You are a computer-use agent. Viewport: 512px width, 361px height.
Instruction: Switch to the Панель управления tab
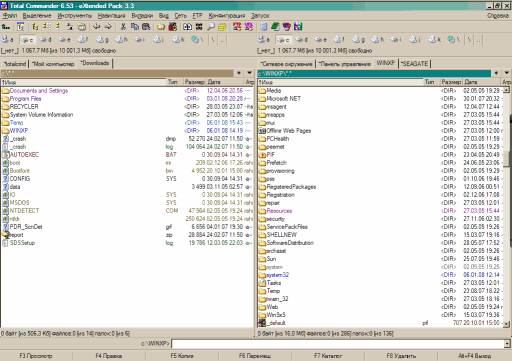click(x=345, y=64)
